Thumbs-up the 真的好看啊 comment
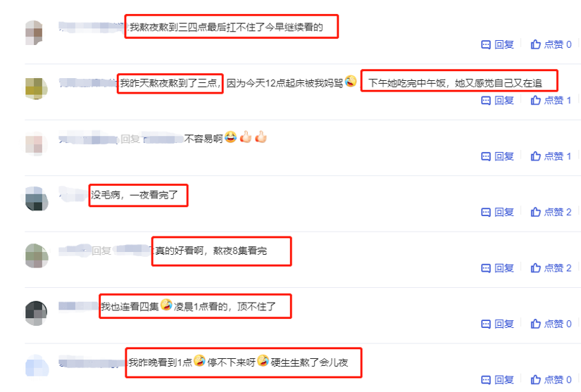 [535, 268]
